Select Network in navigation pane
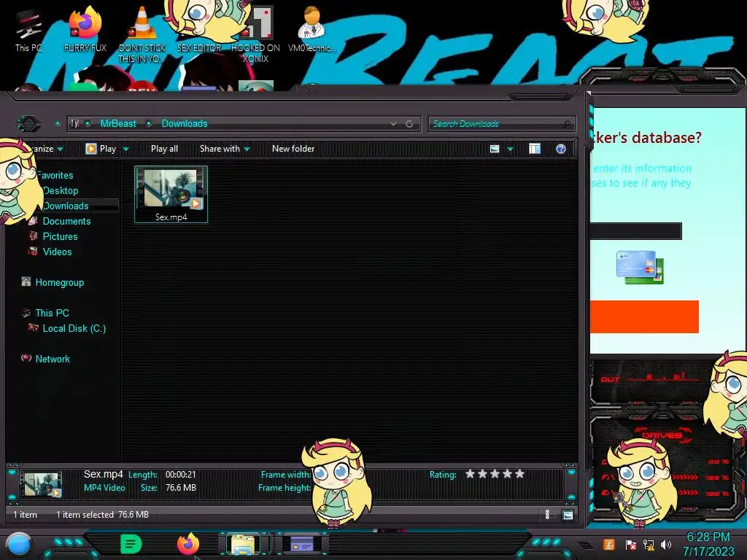Image resolution: width=747 pixels, height=560 pixels. coord(53,359)
